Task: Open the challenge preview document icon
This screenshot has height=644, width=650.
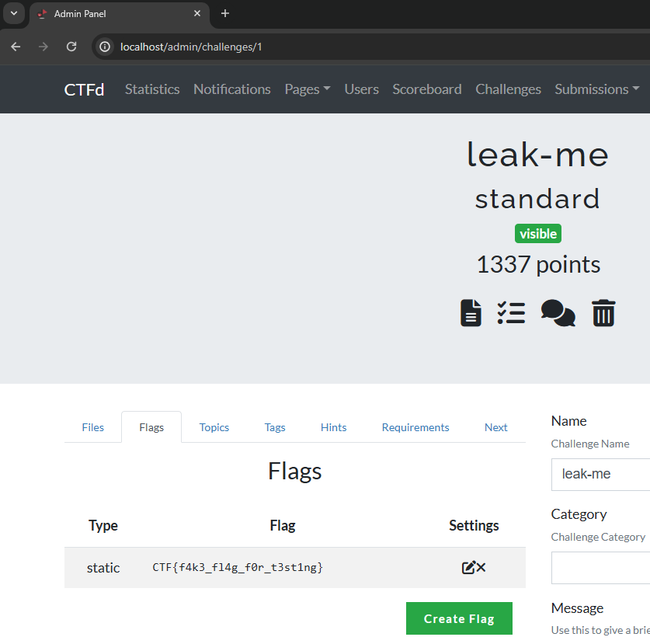Action: (x=471, y=312)
